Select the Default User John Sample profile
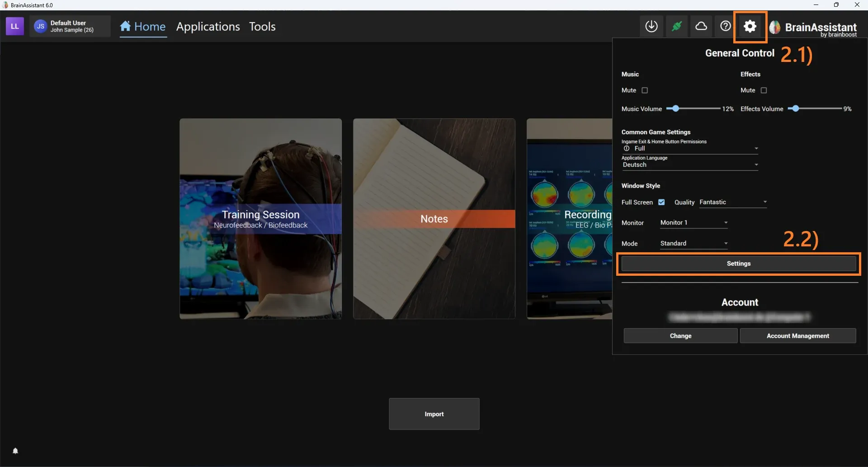Image resolution: width=868 pixels, height=467 pixels. [70, 26]
